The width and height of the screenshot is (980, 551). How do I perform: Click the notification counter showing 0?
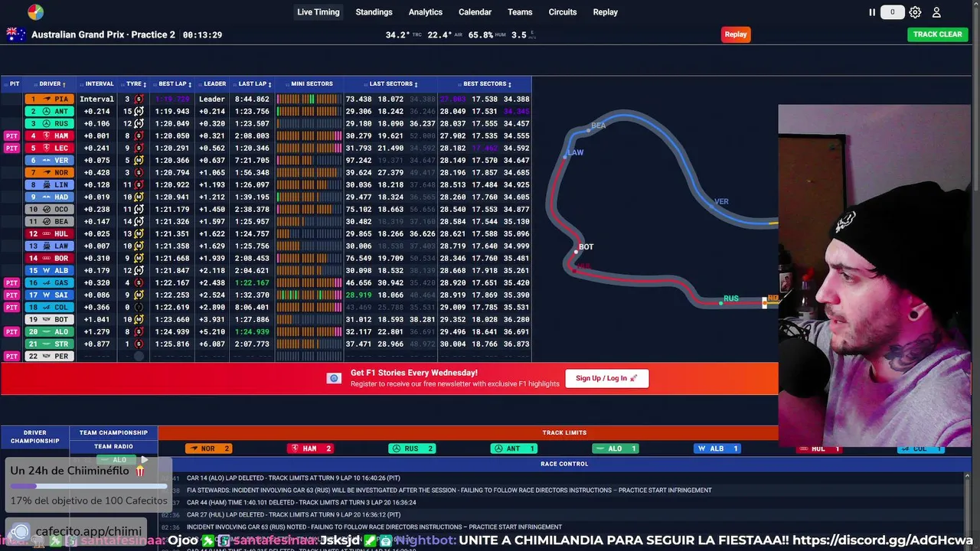tap(892, 12)
